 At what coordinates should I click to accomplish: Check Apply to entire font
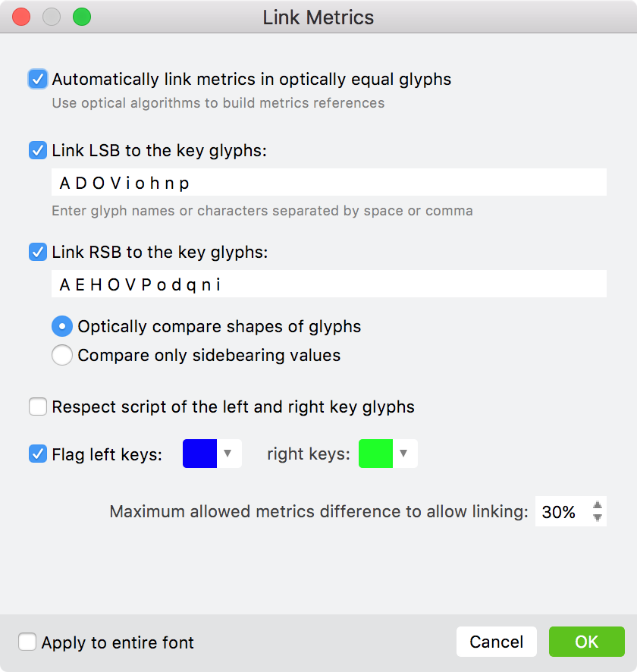tap(27, 642)
